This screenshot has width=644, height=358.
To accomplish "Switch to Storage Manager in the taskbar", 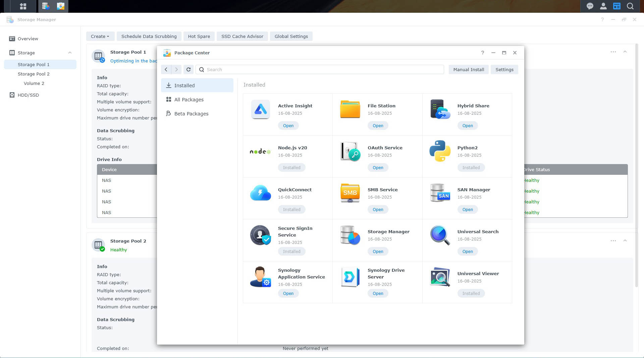I will [46, 6].
